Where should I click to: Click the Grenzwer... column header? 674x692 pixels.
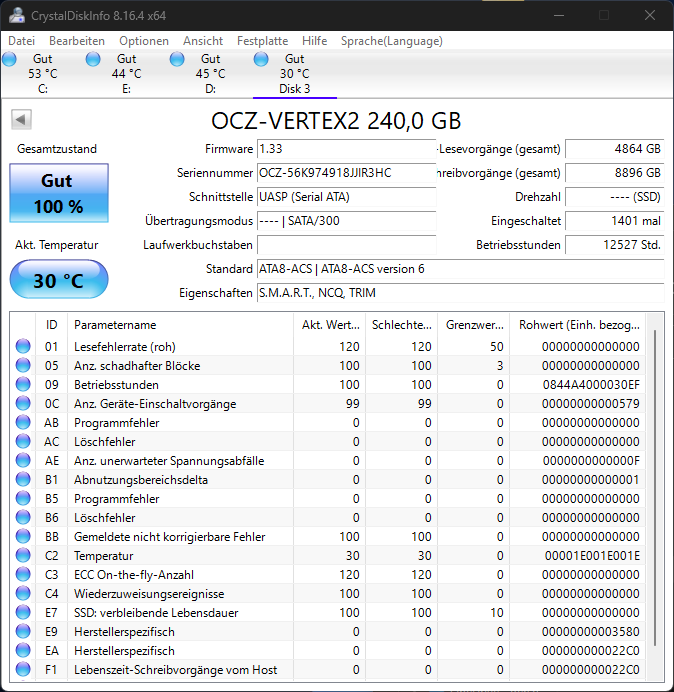coord(474,325)
